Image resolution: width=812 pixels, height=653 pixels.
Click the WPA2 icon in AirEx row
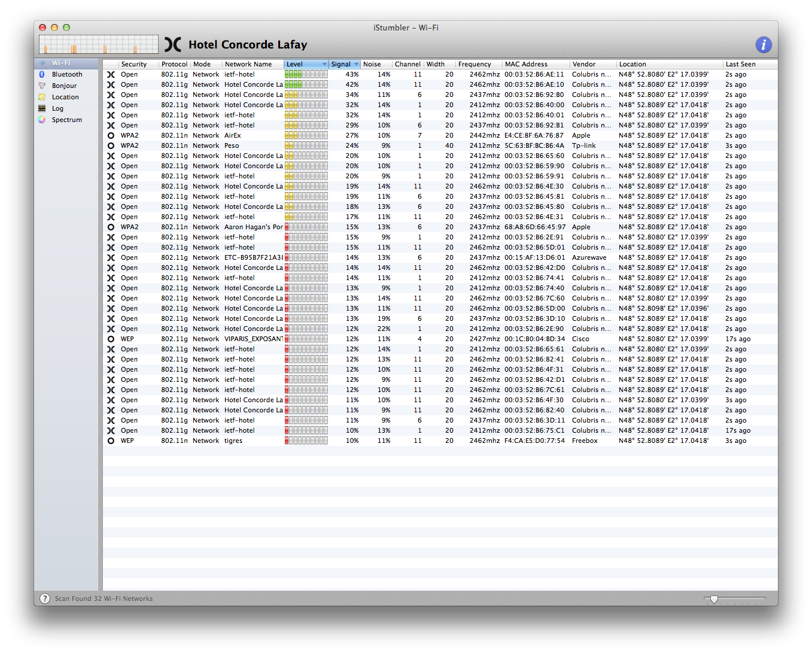pyautogui.click(x=111, y=135)
